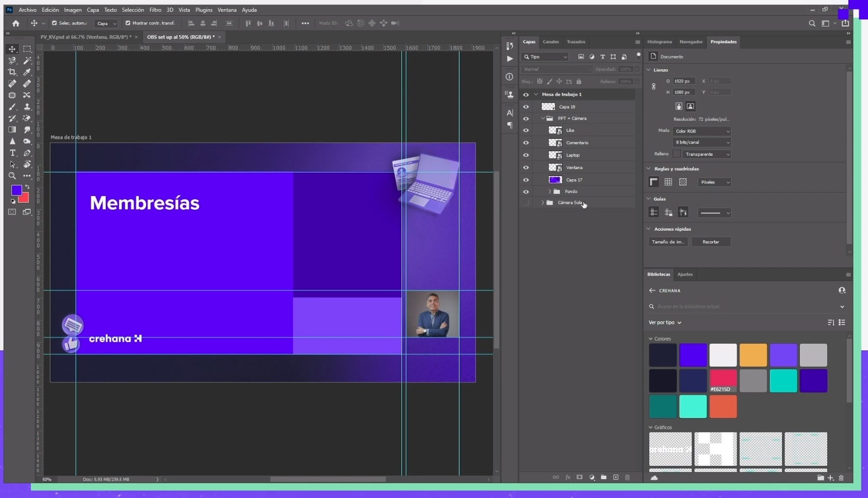The image size is (868, 498).
Task: Toggle visibility of Capa 18 layer
Action: [x=526, y=107]
